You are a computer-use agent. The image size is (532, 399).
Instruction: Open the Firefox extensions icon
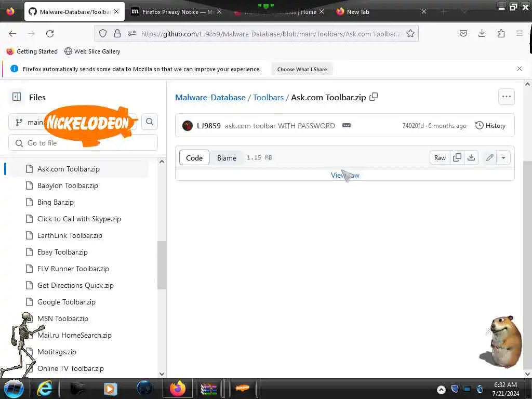click(501, 33)
